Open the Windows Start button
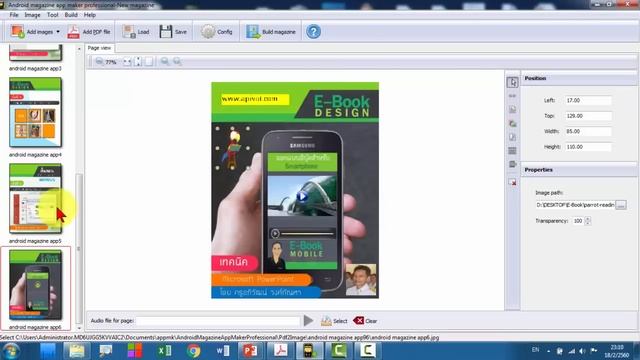This screenshot has height=360, width=640. pos(11,351)
